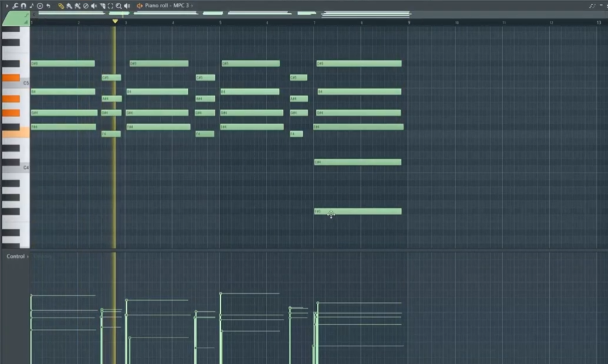Select the B4 note at bar 1
This screenshot has height=364, width=608.
click(63, 92)
